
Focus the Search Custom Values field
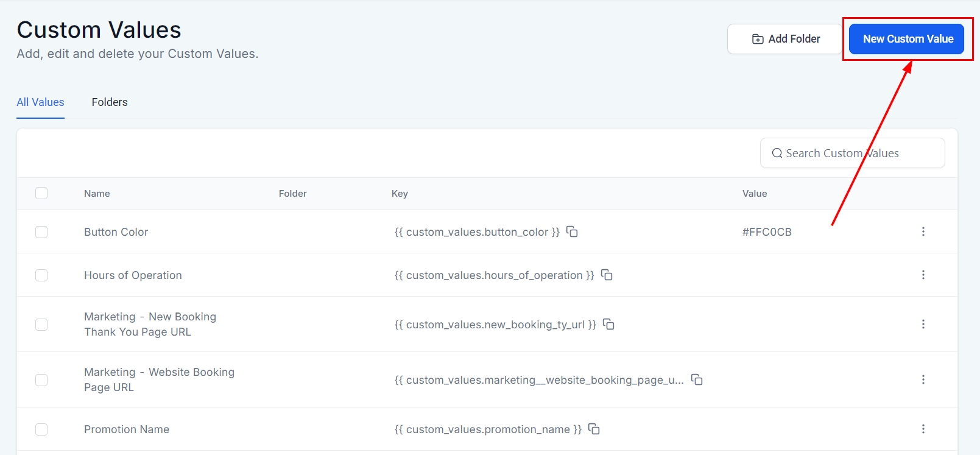[x=859, y=153]
